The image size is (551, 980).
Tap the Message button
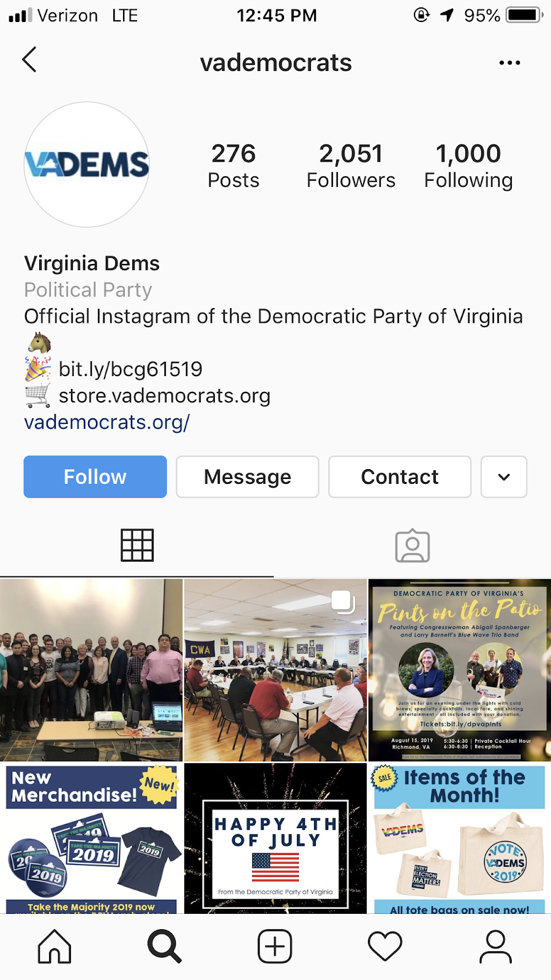pos(247,477)
